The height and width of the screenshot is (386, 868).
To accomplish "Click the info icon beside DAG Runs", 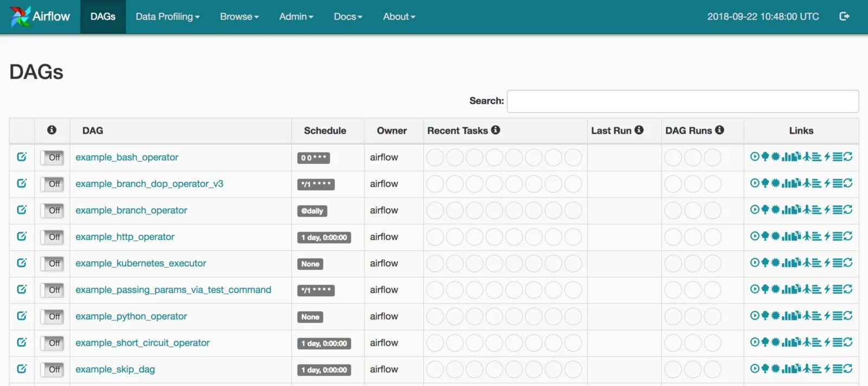I will tap(719, 130).
